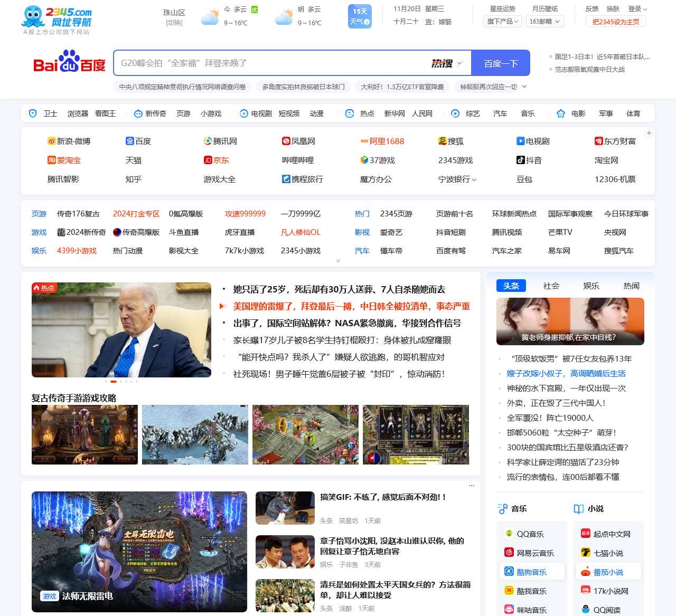The width and height of the screenshot is (676, 616).
Task: Expand the hot search suggestions chevron
Action: 524,87
